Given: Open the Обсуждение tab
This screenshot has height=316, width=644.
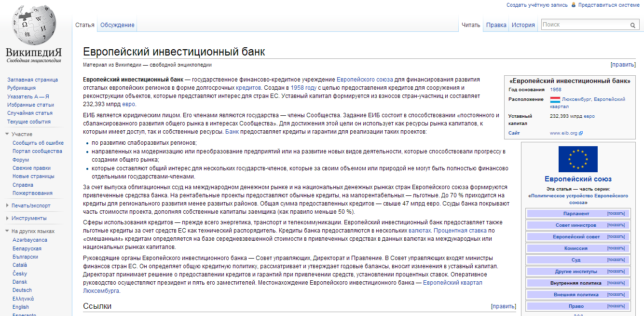Looking at the screenshot, I should point(117,25).
